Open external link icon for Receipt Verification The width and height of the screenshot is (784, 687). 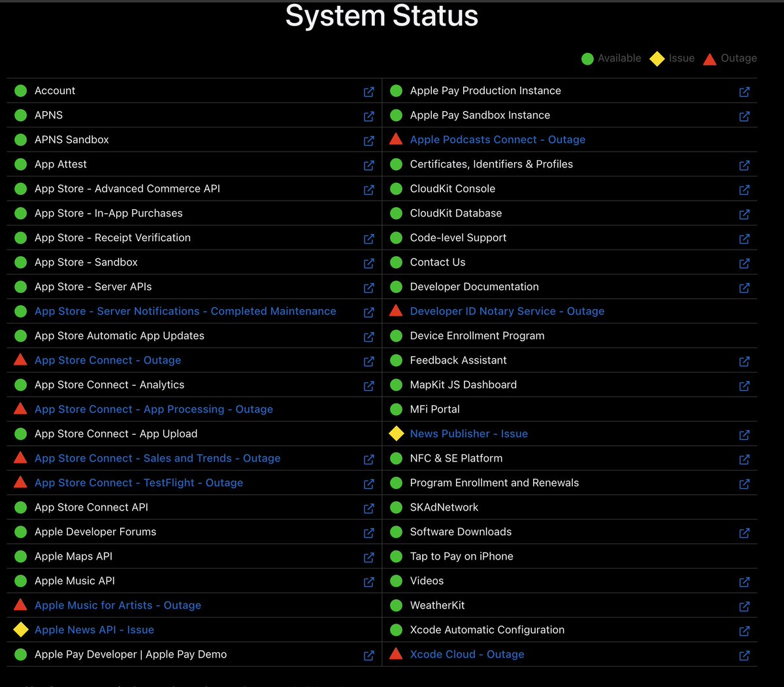coord(368,239)
